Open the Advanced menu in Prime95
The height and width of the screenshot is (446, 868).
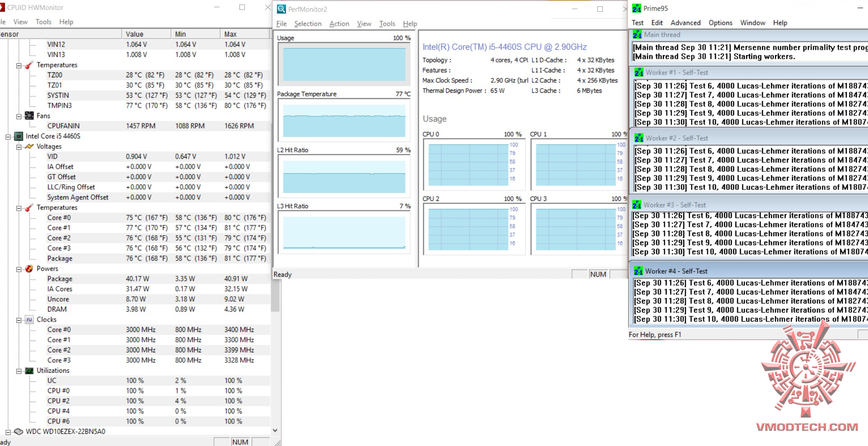[x=685, y=23]
